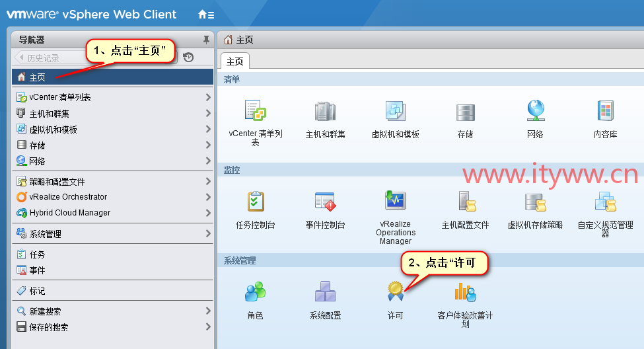The image size is (644, 349).
Task: Open 主机和群集 icon in the 清单 section
Action: (x=325, y=111)
